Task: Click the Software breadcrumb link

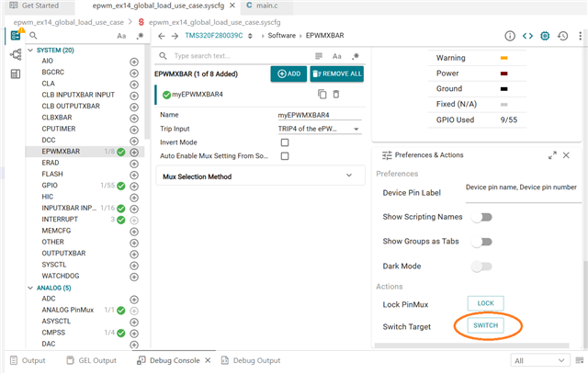Action: [282, 36]
